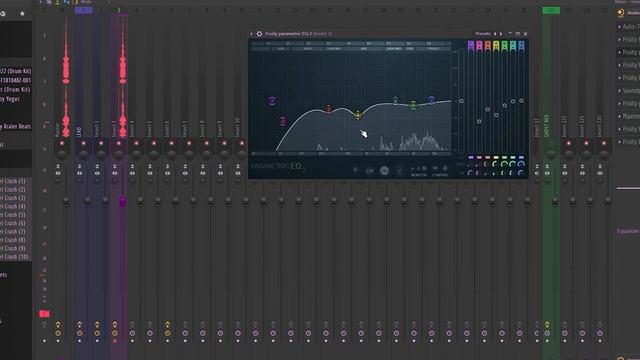
Task: Change band 7 type with blue bar selector
Action: pyautogui.click(x=521, y=157)
